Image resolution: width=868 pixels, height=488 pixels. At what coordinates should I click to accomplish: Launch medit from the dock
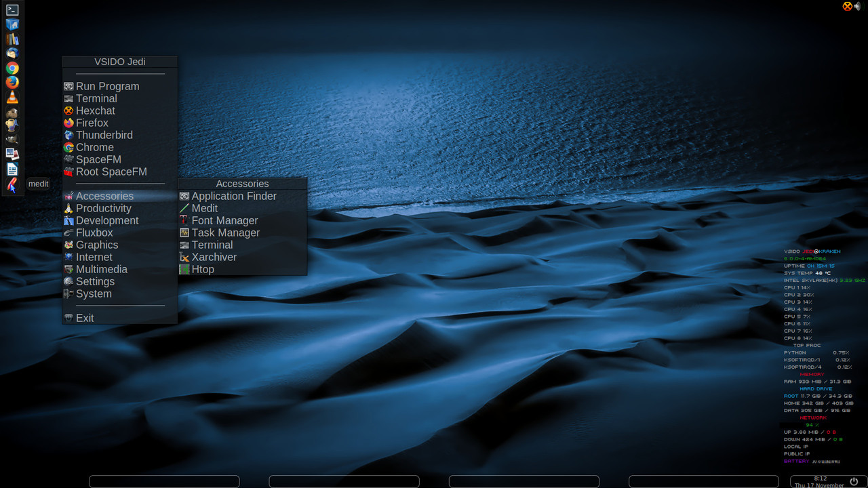(12, 185)
